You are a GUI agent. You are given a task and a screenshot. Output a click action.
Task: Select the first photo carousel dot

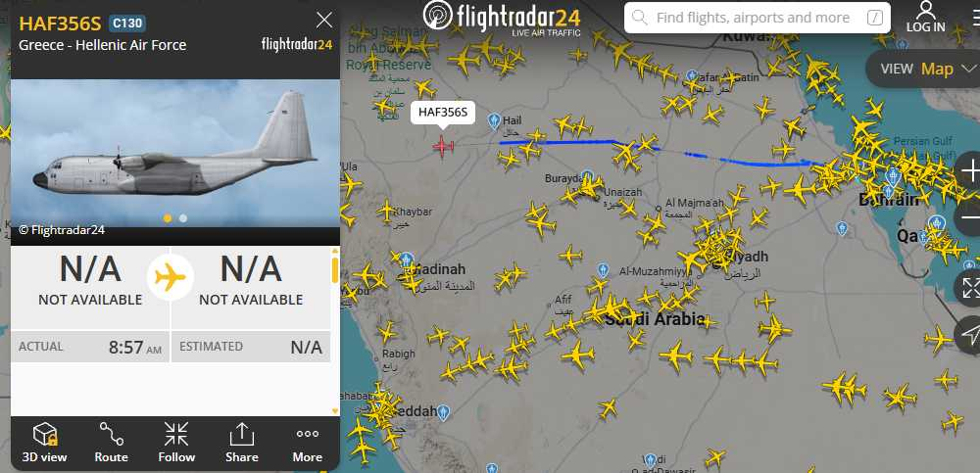(168, 218)
